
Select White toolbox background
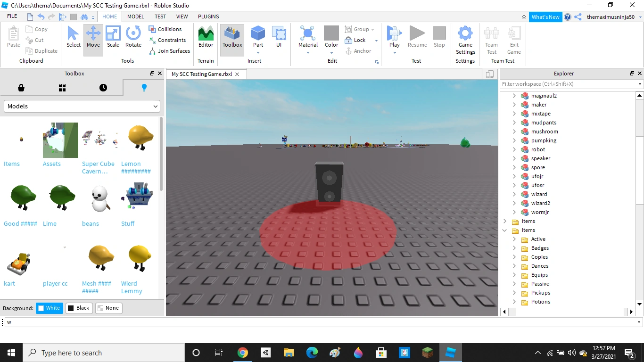[49, 308]
